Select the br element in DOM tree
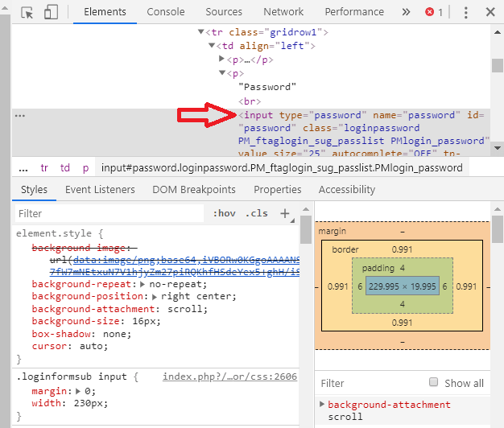Viewport: 504px width, 428px height. click(x=250, y=101)
